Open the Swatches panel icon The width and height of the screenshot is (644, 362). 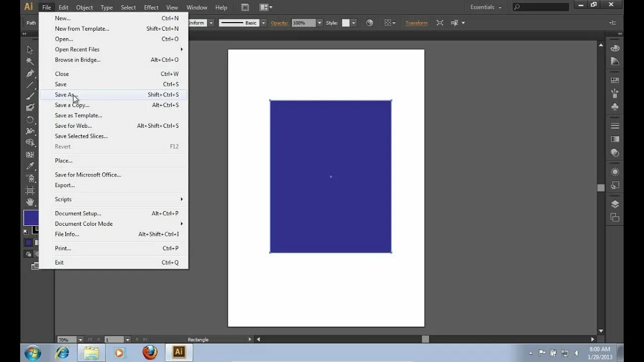coord(615,80)
